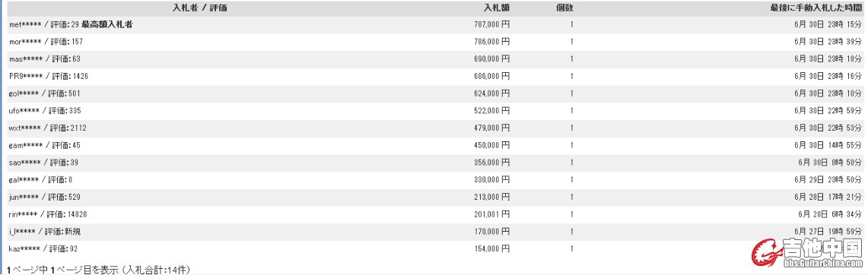Select the 787,000 円 bid amount

click(x=491, y=25)
